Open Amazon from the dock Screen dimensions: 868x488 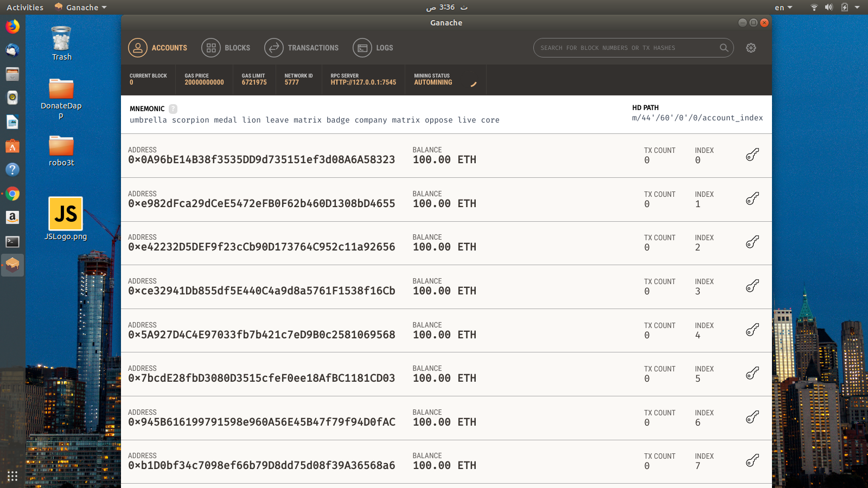(x=12, y=217)
